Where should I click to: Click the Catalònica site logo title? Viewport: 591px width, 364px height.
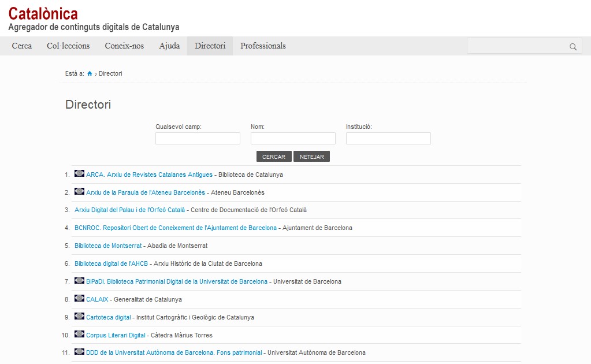tap(43, 14)
